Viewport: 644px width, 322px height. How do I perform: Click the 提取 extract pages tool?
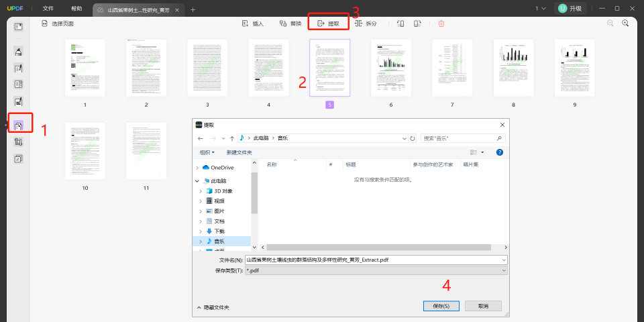pos(329,23)
